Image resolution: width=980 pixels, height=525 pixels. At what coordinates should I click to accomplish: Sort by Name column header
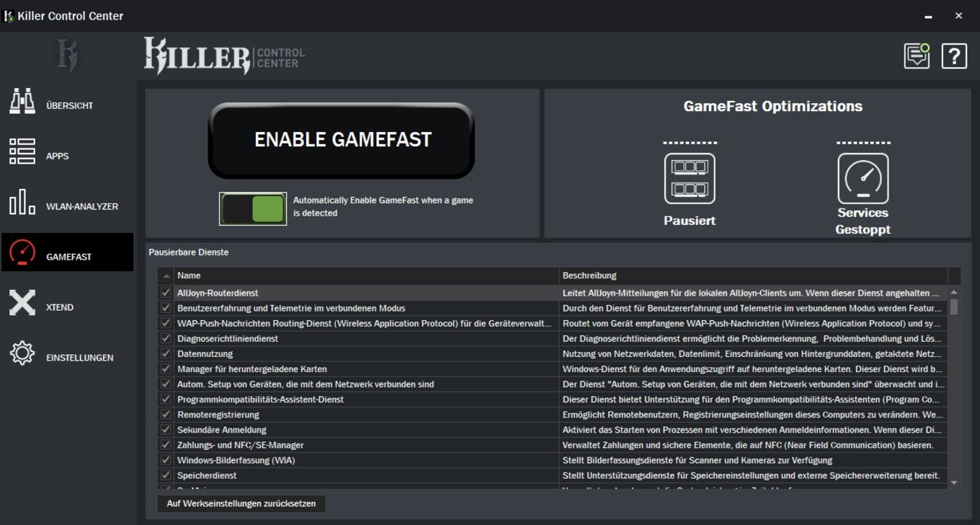tap(366, 275)
